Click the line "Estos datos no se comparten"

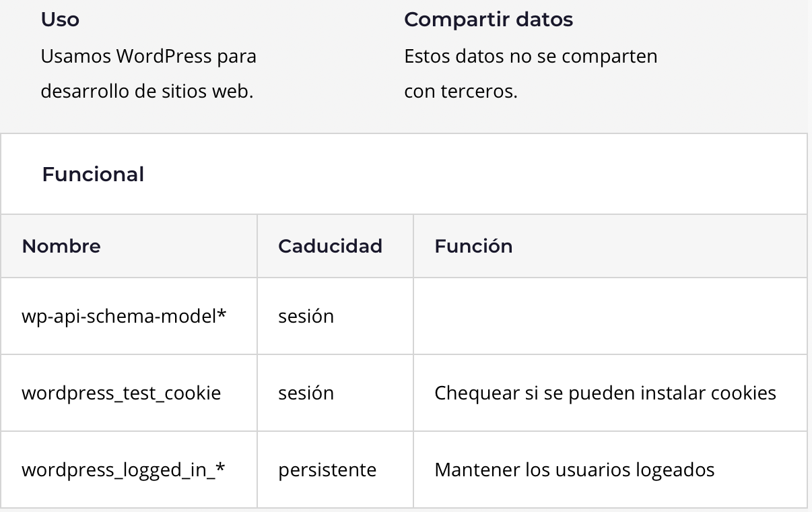point(531,56)
